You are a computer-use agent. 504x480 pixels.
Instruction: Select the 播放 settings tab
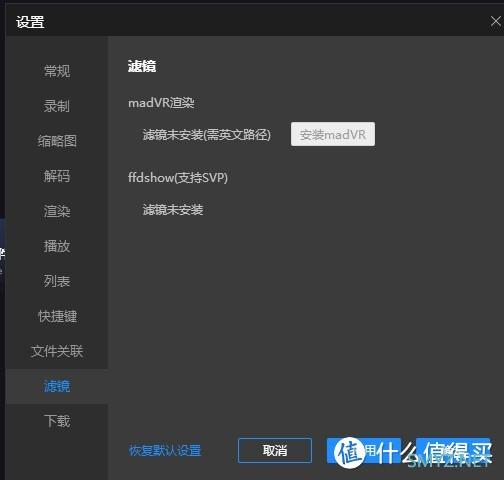pyautogui.click(x=57, y=246)
